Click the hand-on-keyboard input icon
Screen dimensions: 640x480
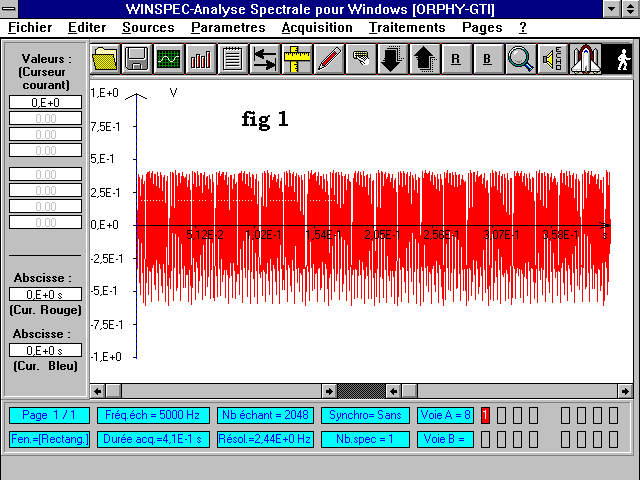pyautogui.click(x=360, y=59)
